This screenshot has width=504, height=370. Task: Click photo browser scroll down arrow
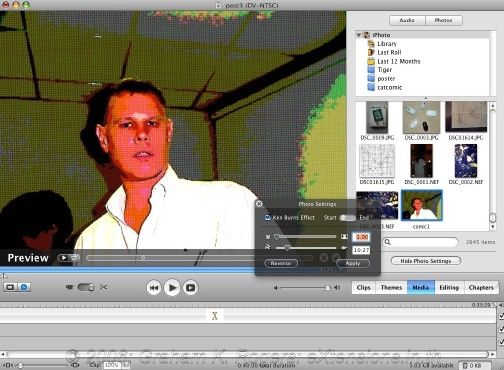pyautogui.click(x=493, y=227)
